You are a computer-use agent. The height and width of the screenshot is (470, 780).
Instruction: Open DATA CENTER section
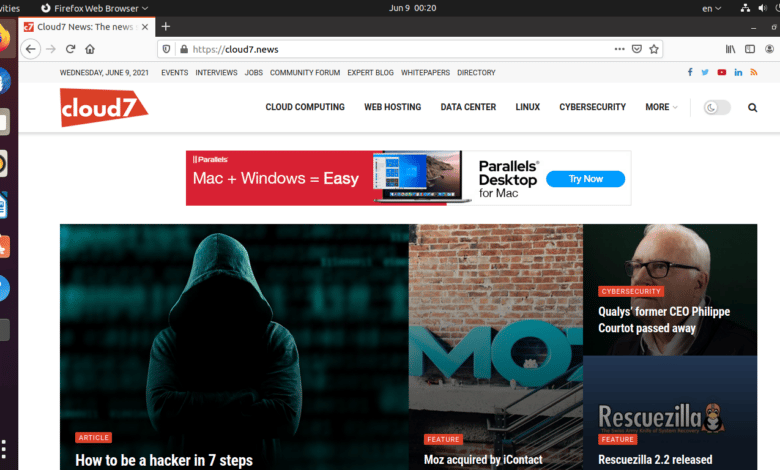click(468, 107)
